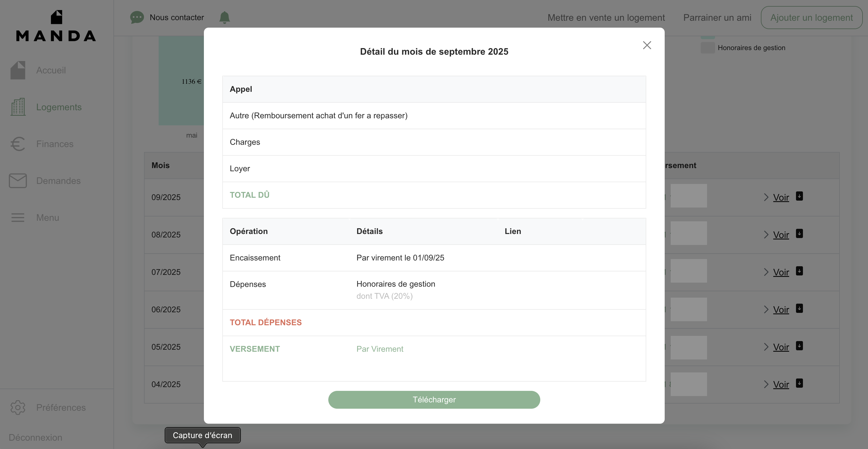This screenshot has width=868, height=449.
Task: Click Ajouter un logement button
Action: pos(811,18)
